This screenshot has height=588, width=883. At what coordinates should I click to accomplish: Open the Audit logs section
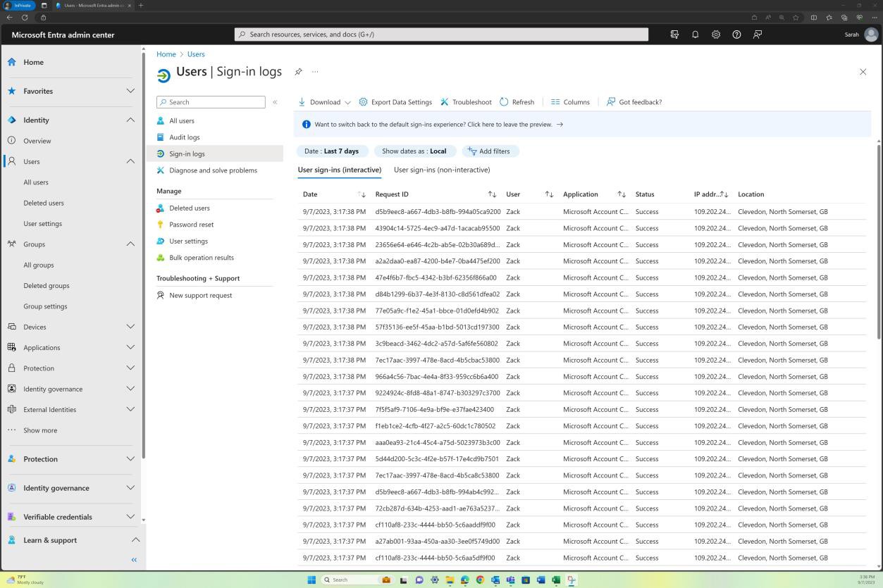click(184, 137)
